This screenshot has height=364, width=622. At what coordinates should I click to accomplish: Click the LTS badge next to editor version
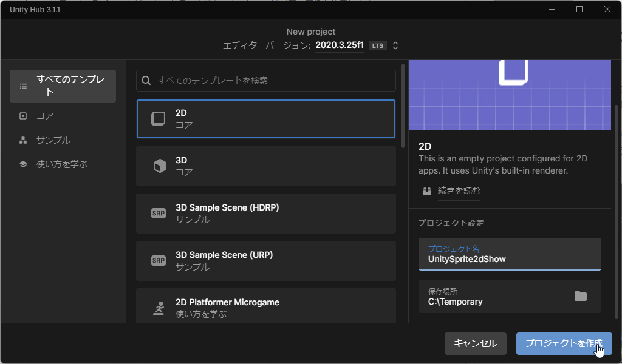(x=378, y=45)
